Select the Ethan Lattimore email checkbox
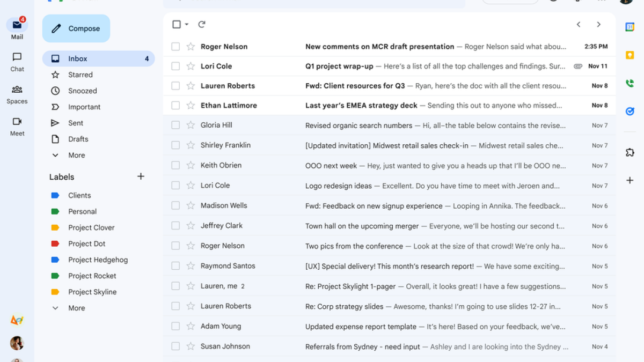644x362 pixels. click(175, 106)
